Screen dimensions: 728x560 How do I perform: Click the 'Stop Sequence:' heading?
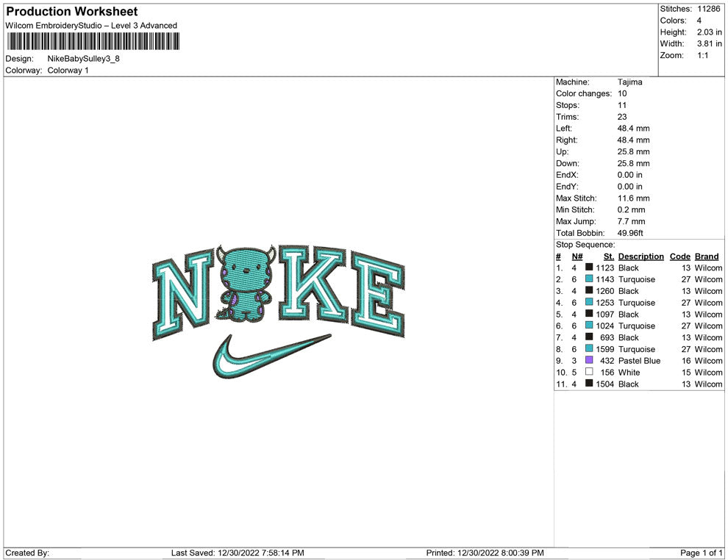coord(585,245)
